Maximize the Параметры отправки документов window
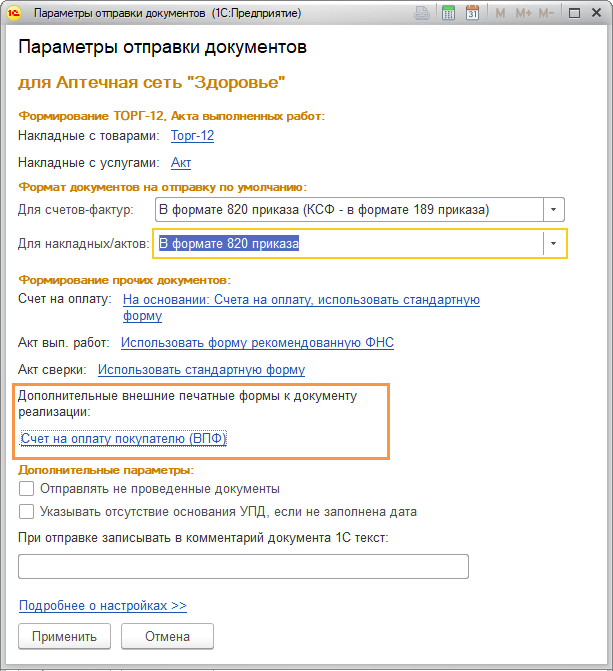613x671 pixels. click(574, 13)
